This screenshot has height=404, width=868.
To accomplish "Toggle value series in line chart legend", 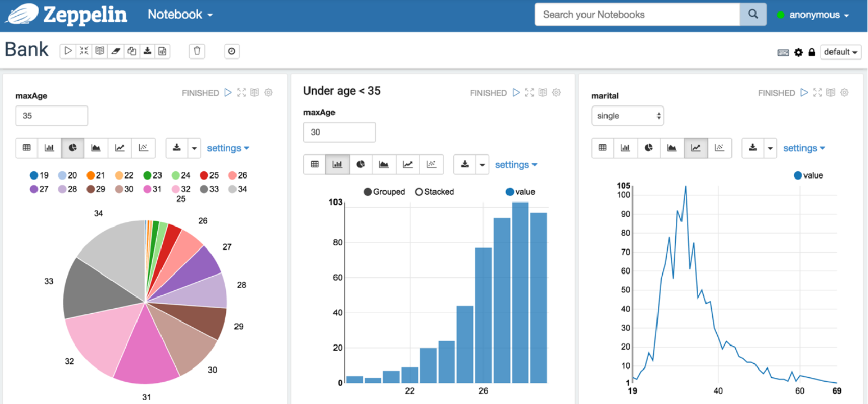I will pos(808,175).
